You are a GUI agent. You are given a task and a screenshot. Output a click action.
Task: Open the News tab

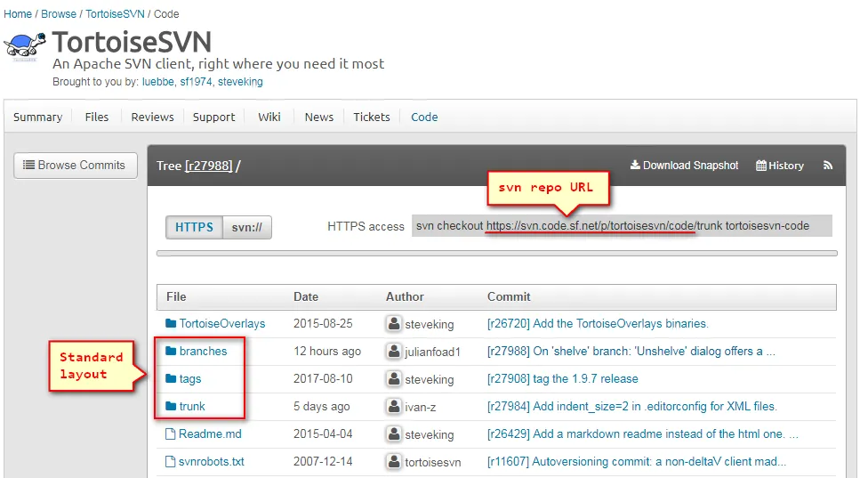tap(319, 117)
